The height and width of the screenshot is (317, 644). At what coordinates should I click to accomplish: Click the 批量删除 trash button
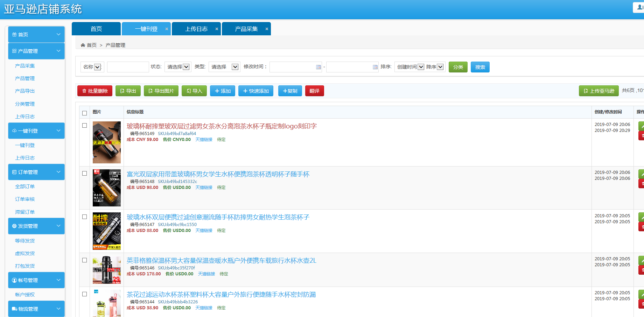pyautogui.click(x=94, y=91)
